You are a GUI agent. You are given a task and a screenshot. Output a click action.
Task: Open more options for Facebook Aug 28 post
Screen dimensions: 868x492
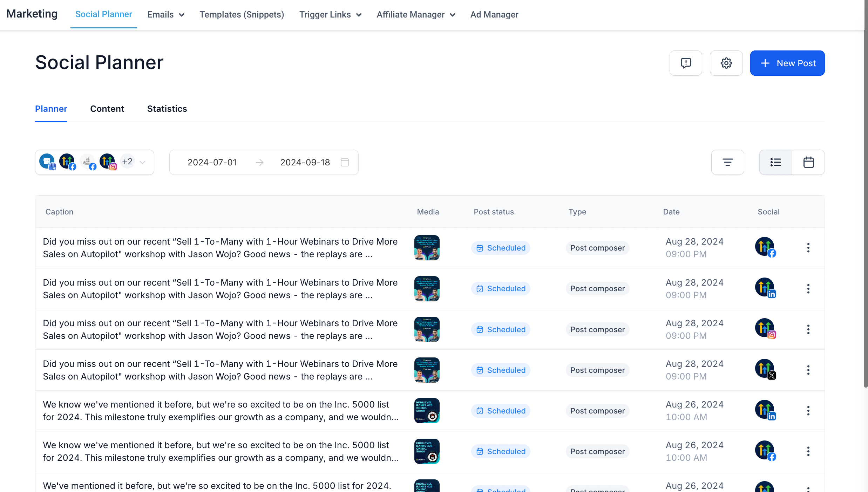(x=808, y=248)
